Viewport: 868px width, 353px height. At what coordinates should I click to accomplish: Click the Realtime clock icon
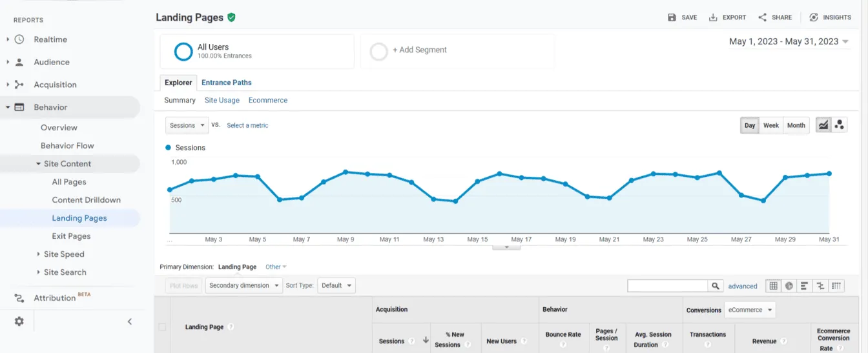19,39
